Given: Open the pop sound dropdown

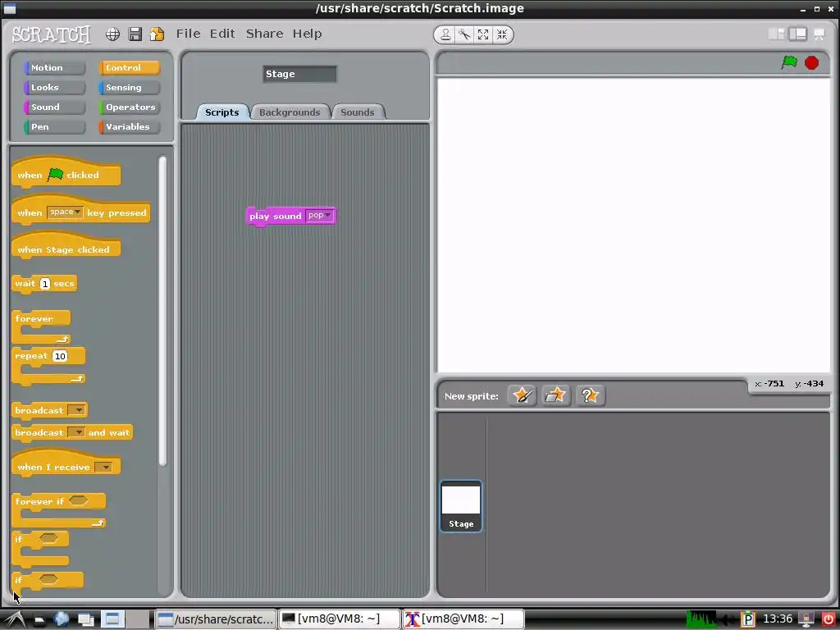Looking at the screenshot, I should pyautogui.click(x=319, y=216).
